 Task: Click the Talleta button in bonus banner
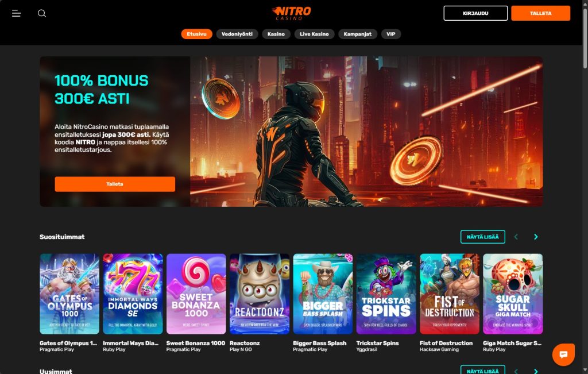point(115,184)
